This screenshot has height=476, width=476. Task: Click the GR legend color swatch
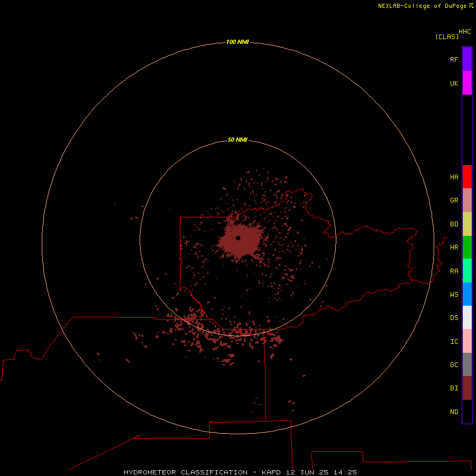pos(467,200)
